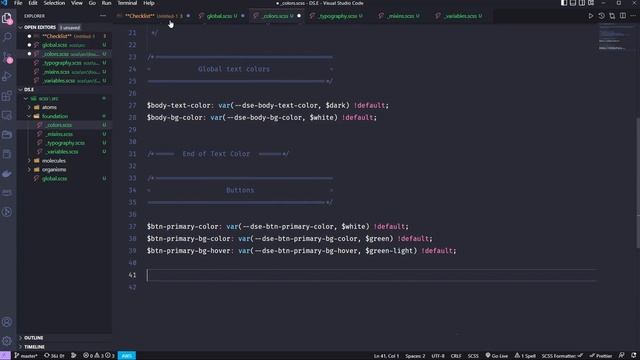Viewport: 640px width, 360px height.
Task: Open _typography.scss in foundation folder tree
Action: 65,143
